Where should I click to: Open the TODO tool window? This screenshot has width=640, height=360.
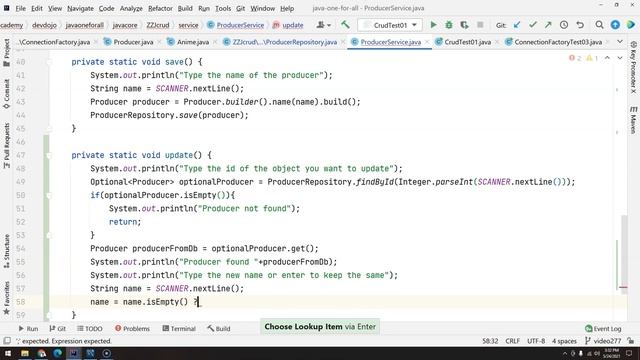click(x=90, y=328)
